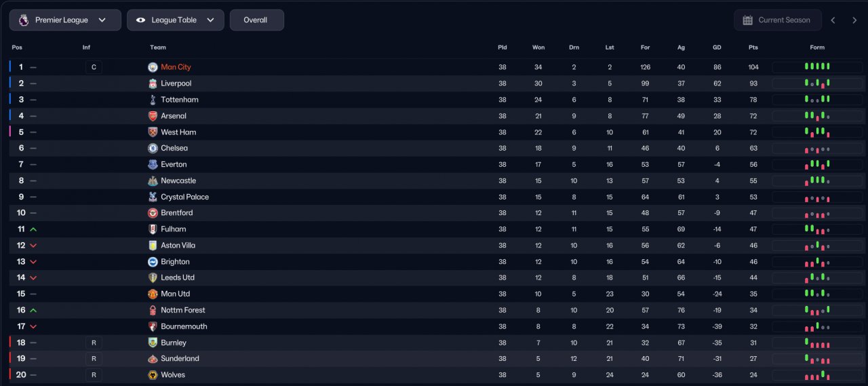Click the Overall filter button

click(x=256, y=20)
